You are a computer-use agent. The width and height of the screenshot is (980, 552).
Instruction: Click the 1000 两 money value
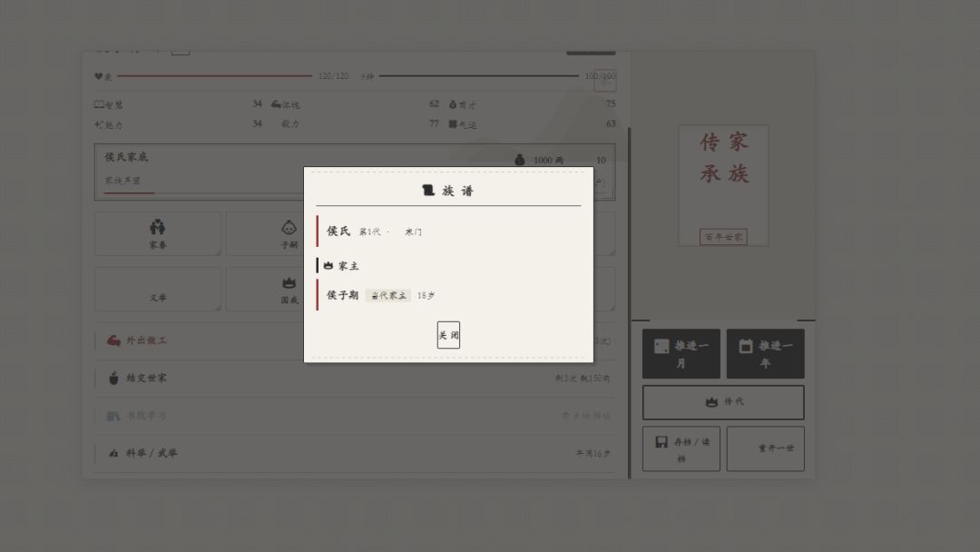pyautogui.click(x=548, y=161)
